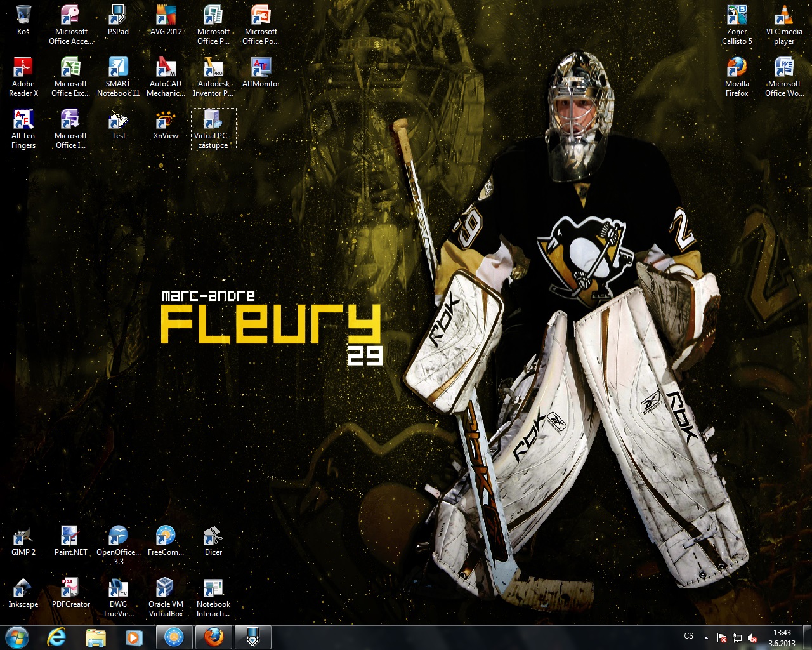This screenshot has height=650, width=812.
Task: Click the muted volume tray icon
Action: click(752, 638)
